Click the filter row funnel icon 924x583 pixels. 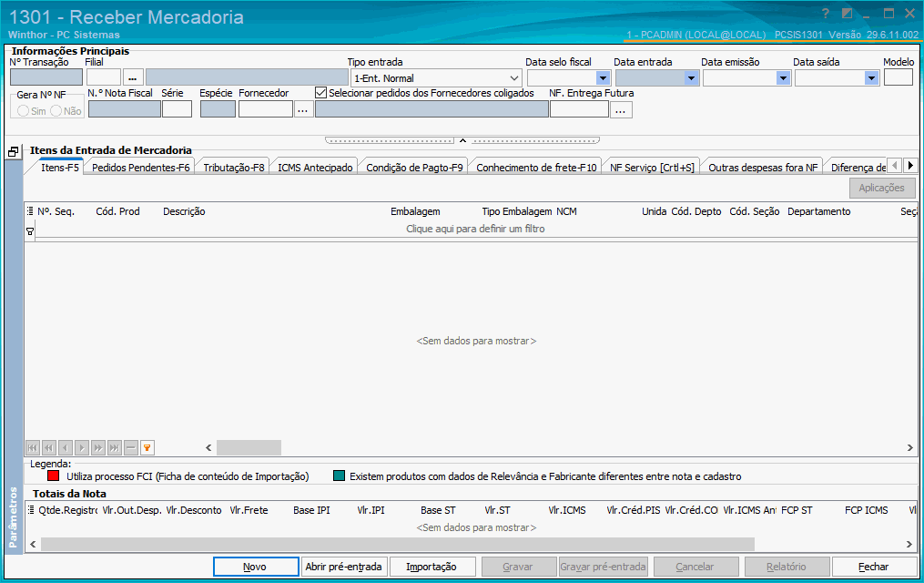pyautogui.click(x=30, y=231)
